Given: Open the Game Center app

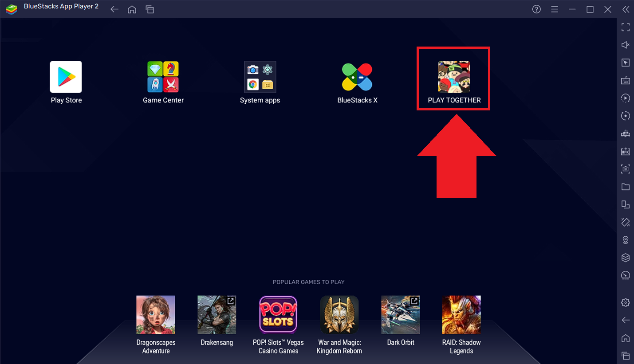Looking at the screenshot, I should [163, 77].
